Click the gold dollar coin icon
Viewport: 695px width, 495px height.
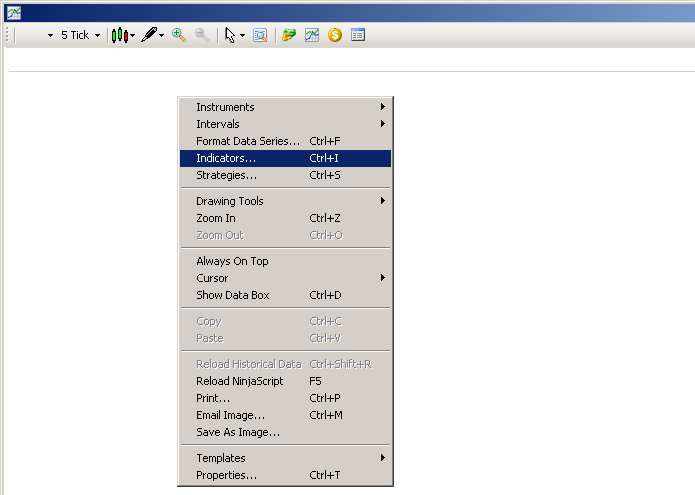tap(335, 35)
